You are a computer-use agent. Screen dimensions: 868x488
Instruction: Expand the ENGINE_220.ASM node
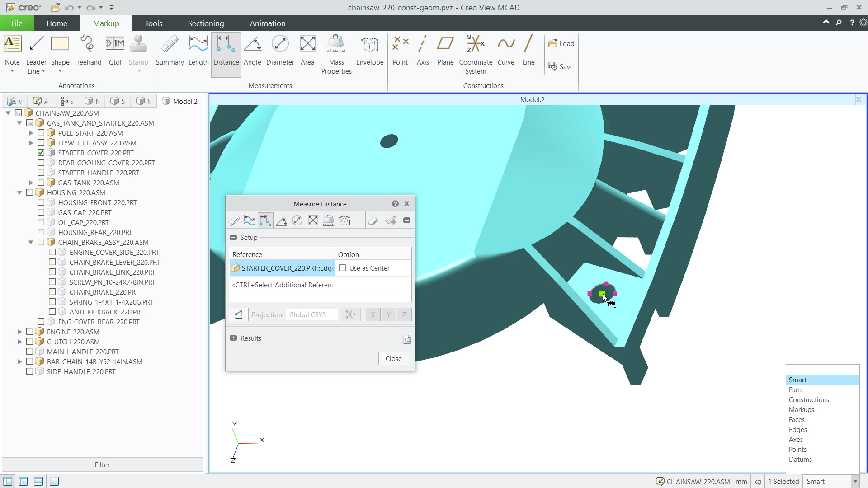pyautogui.click(x=20, y=332)
